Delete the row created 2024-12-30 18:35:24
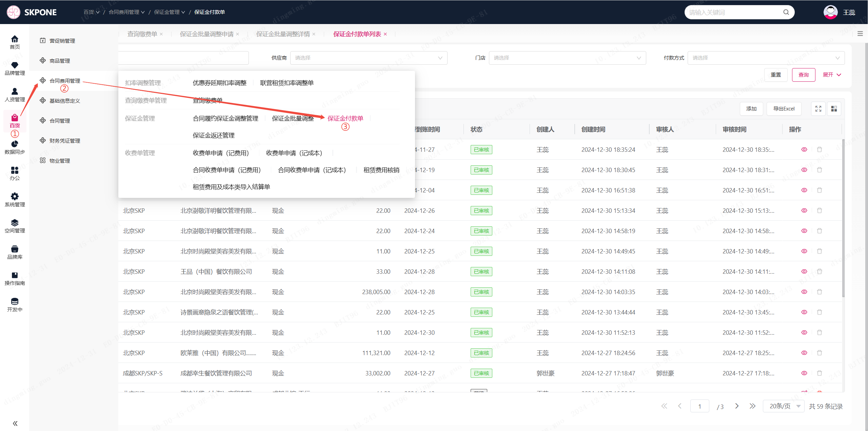 pyautogui.click(x=820, y=149)
